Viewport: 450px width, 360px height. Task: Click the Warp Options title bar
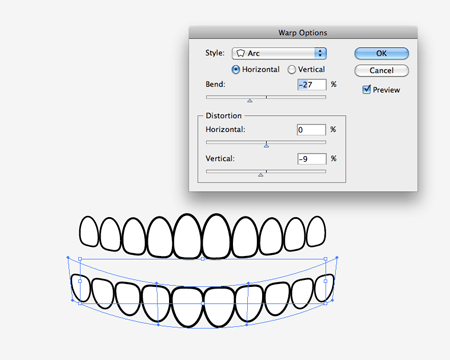coord(303,33)
